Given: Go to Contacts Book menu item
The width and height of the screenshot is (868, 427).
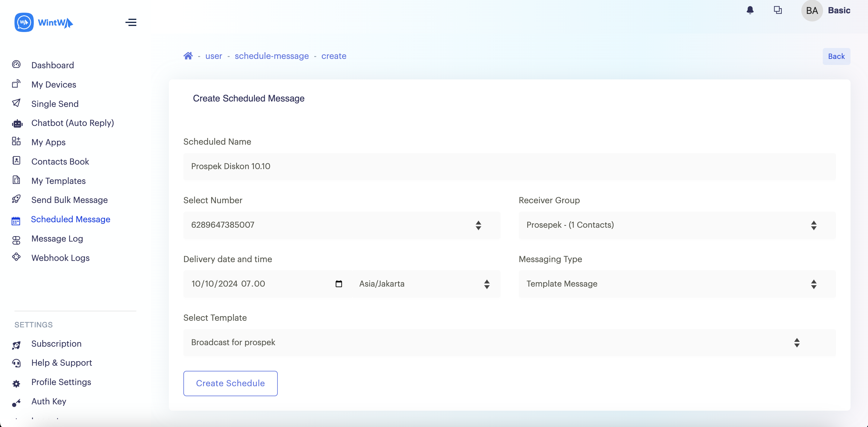Looking at the screenshot, I should click(x=60, y=161).
